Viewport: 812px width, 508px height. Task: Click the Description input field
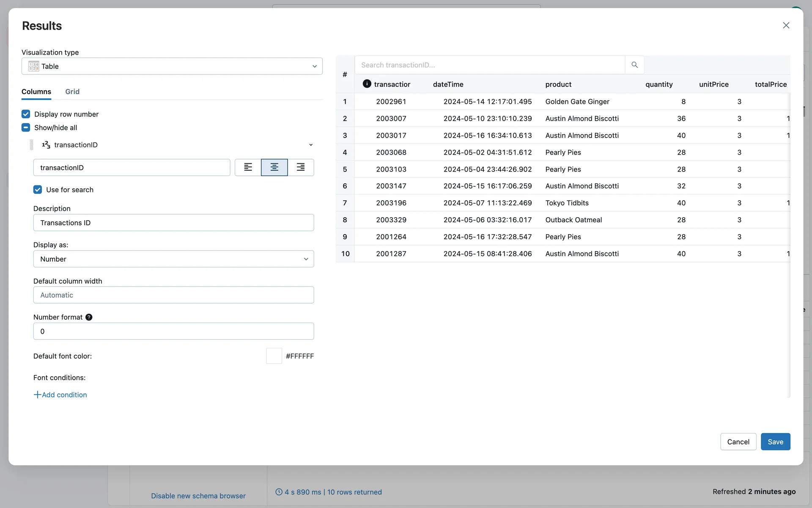pyautogui.click(x=173, y=223)
